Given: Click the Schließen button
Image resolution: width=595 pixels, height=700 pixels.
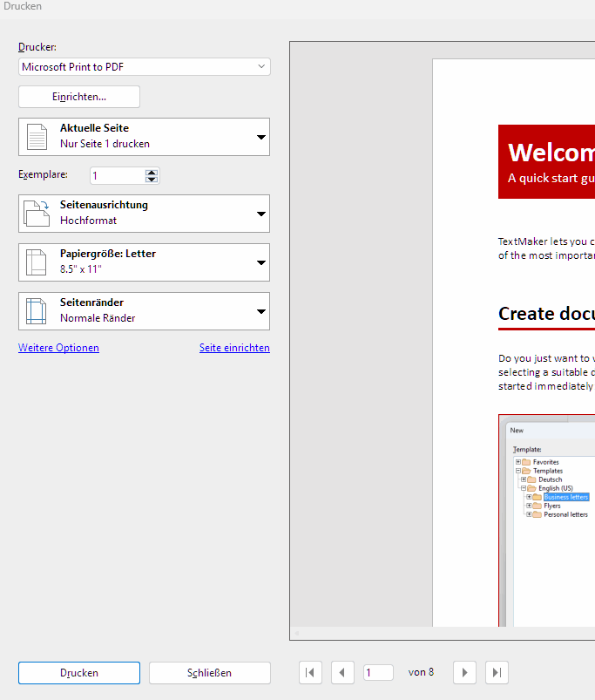Looking at the screenshot, I should [210, 673].
